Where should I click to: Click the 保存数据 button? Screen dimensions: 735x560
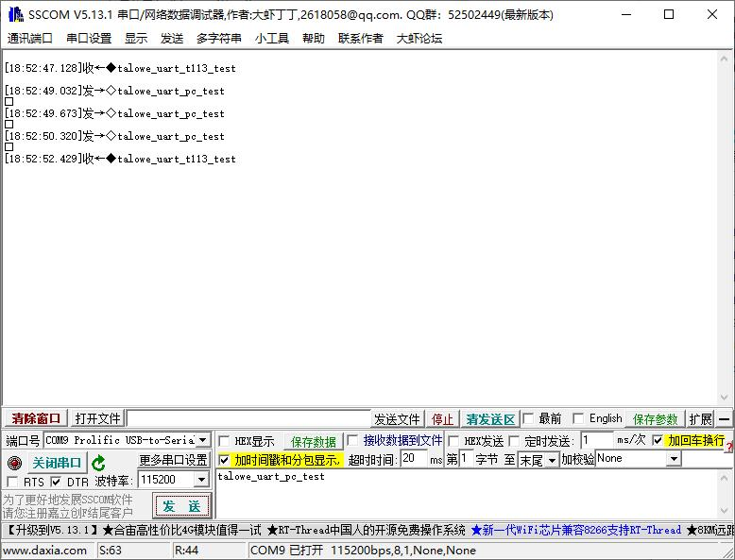click(x=314, y=441)
